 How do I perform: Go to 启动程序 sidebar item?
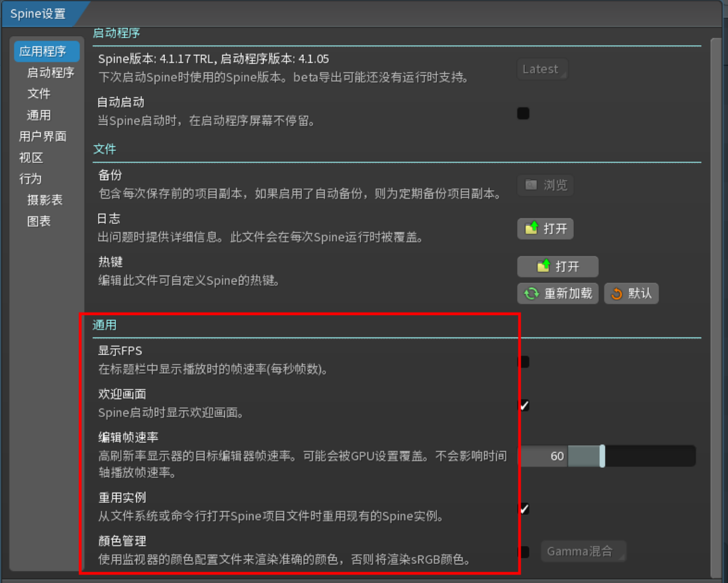50,73
